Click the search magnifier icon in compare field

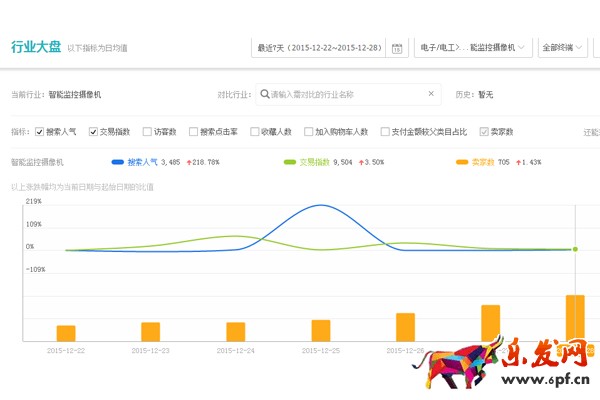[264, 94]
